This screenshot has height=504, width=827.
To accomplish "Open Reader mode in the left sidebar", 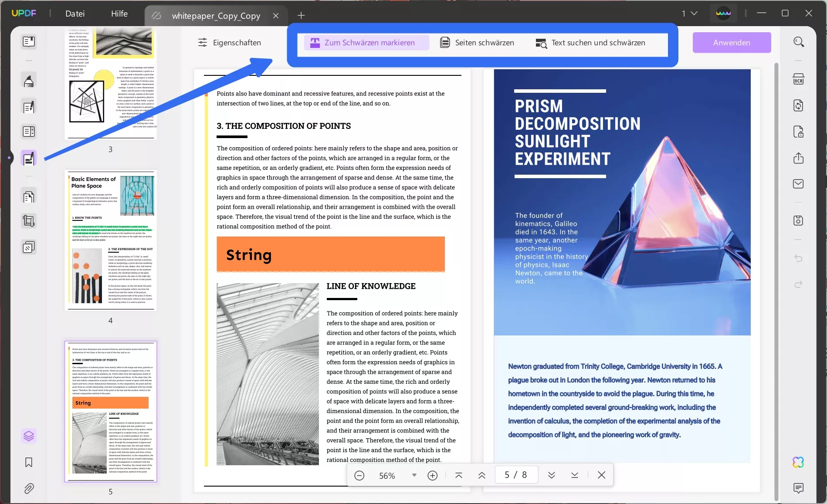I will tap(29, 42).
